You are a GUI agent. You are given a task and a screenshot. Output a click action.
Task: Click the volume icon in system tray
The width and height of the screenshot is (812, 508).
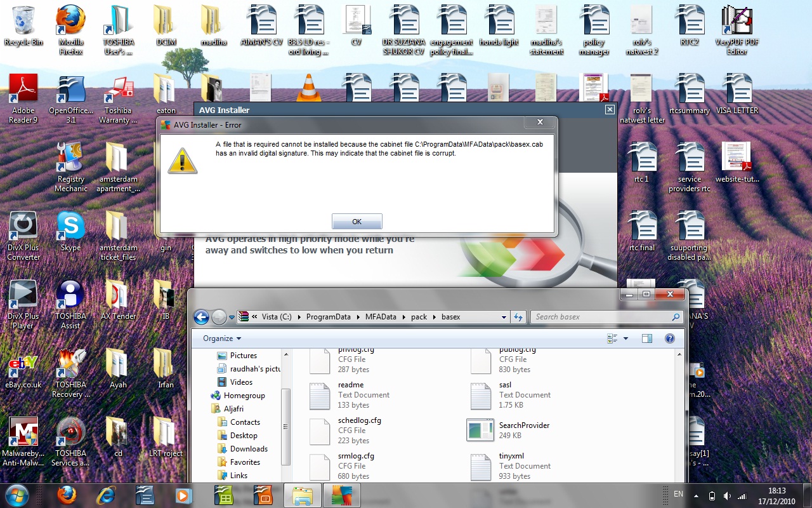[x=727, y=495]
